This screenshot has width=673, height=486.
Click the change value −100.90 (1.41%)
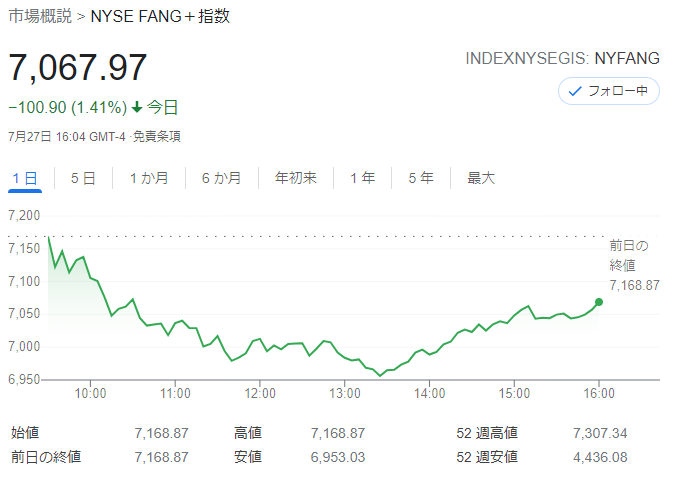coord(68,107)
